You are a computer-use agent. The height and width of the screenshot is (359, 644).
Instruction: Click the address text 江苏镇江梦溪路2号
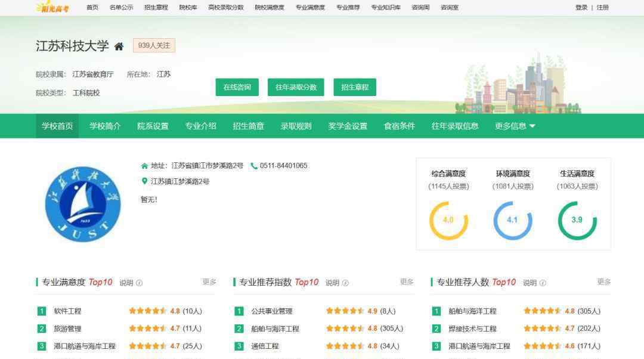180,181
